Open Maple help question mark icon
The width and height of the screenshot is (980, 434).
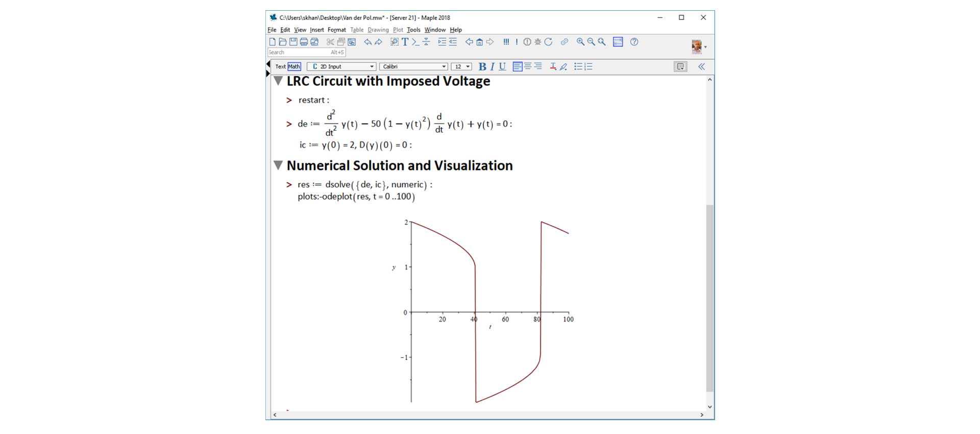coord(634,42)
